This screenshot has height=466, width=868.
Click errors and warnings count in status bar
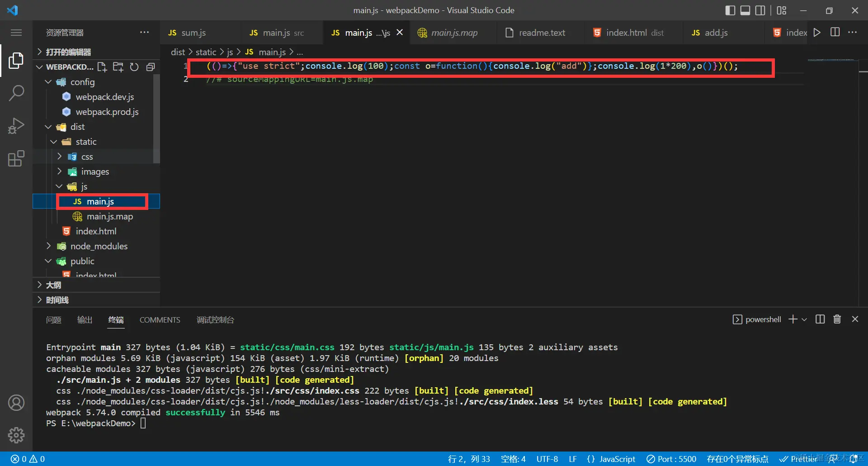click(x=28, y=459)
